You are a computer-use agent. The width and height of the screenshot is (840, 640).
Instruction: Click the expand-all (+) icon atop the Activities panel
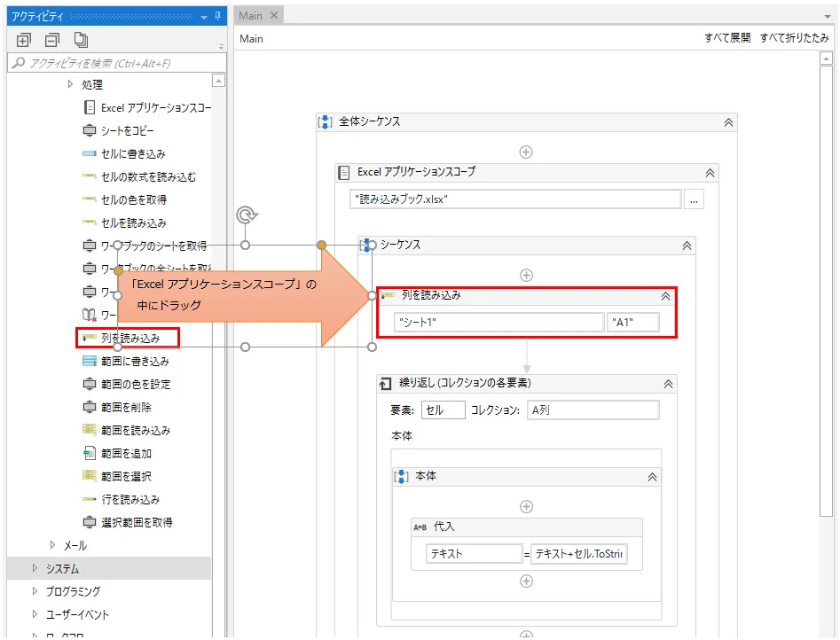click(23, 40)
